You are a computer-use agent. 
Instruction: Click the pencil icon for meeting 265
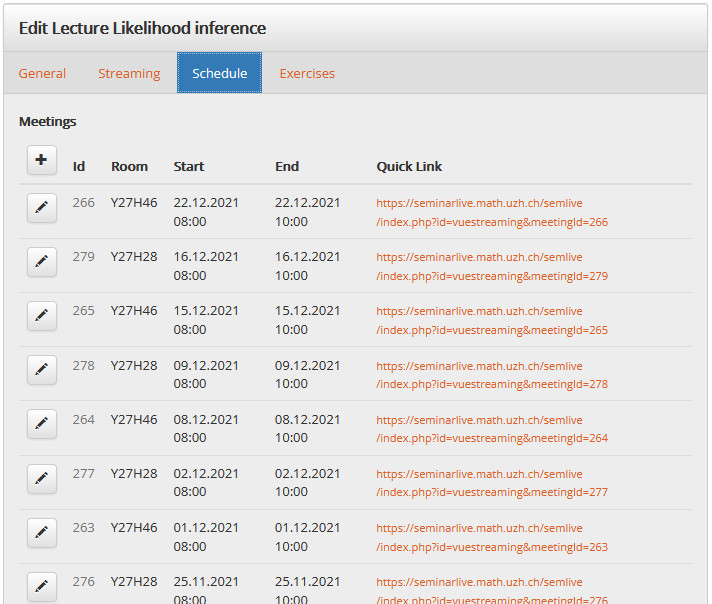pyautogui.click(x=41, y=315)
